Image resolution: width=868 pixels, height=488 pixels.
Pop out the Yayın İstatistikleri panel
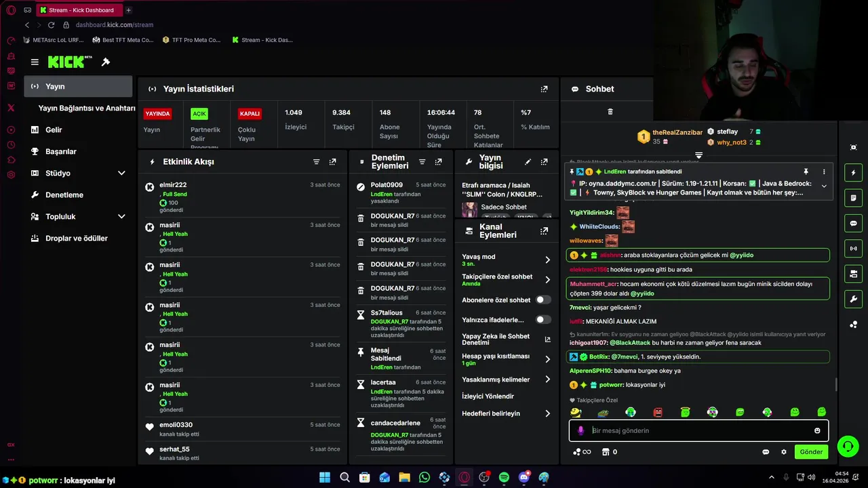click(544, 89)
